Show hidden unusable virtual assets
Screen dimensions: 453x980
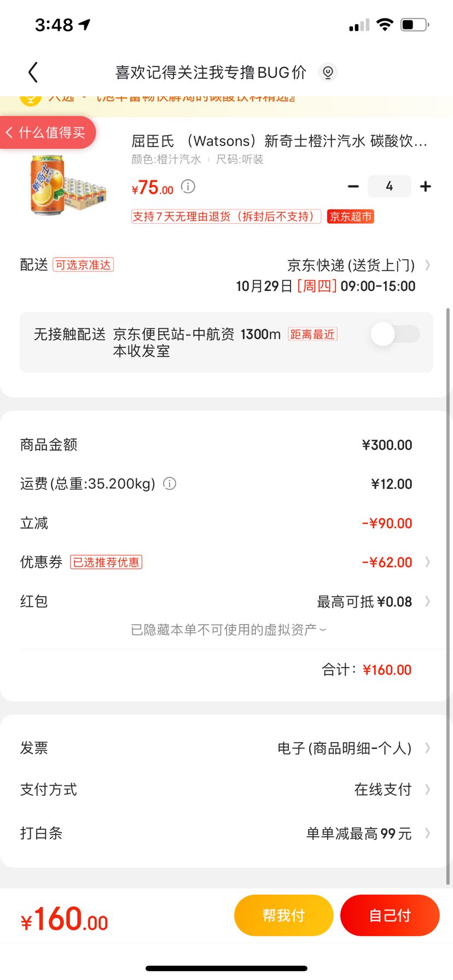pos(229,630)
